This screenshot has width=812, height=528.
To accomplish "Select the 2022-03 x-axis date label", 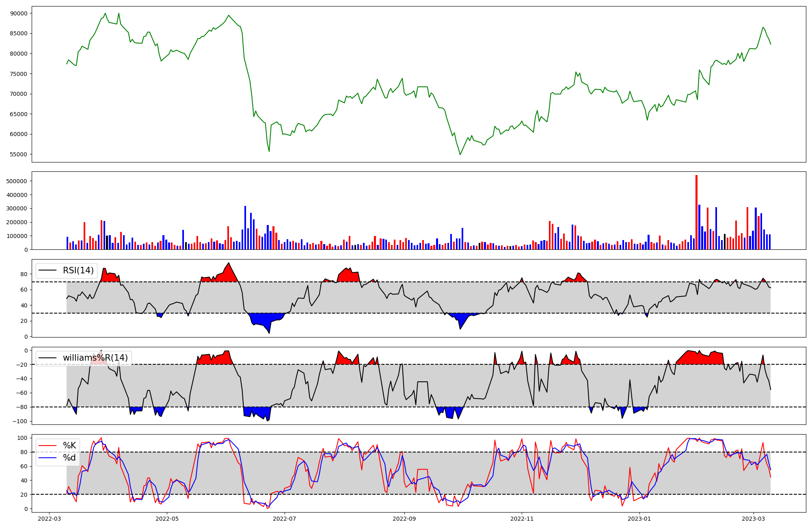I will [50, 519].
